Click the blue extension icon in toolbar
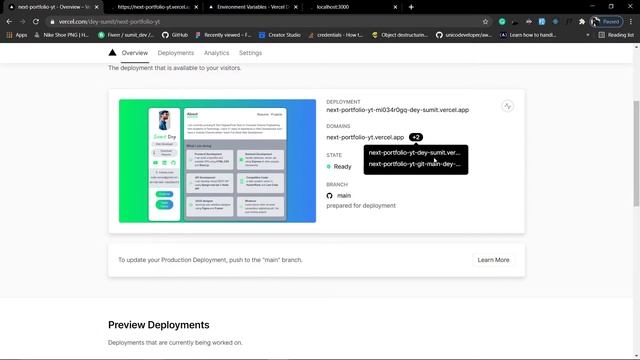 [x=542, y=22]
